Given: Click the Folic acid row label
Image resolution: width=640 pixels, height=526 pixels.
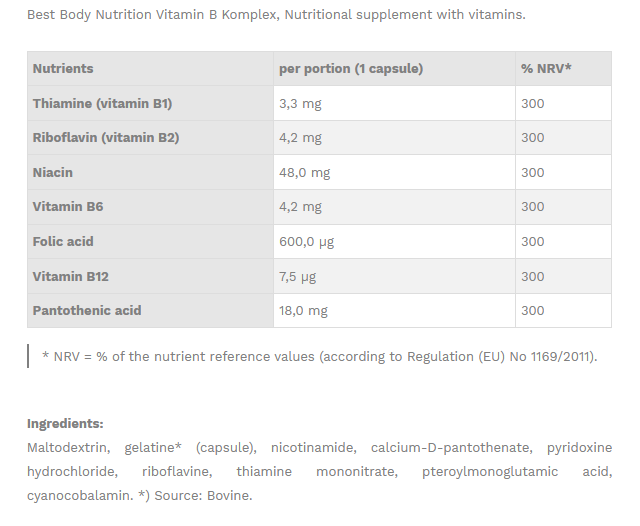Looking at the screenshot, I should tap(63, 241).
